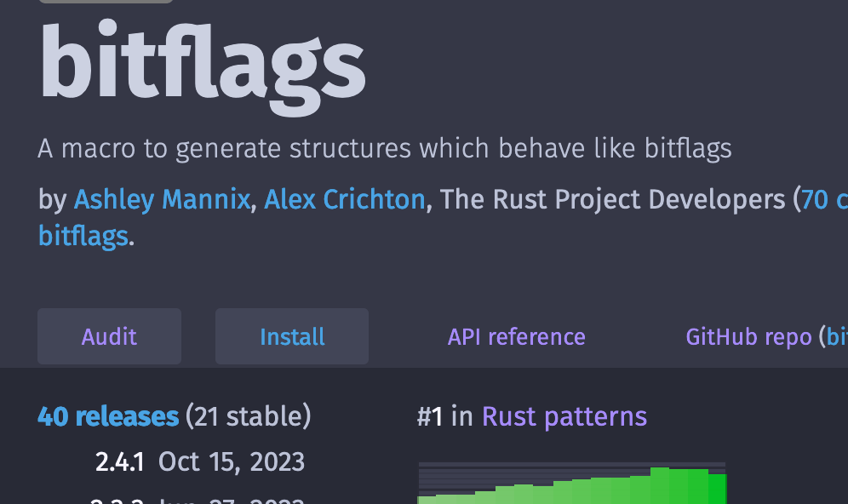Open the API reference page

[x=516, y=336]
